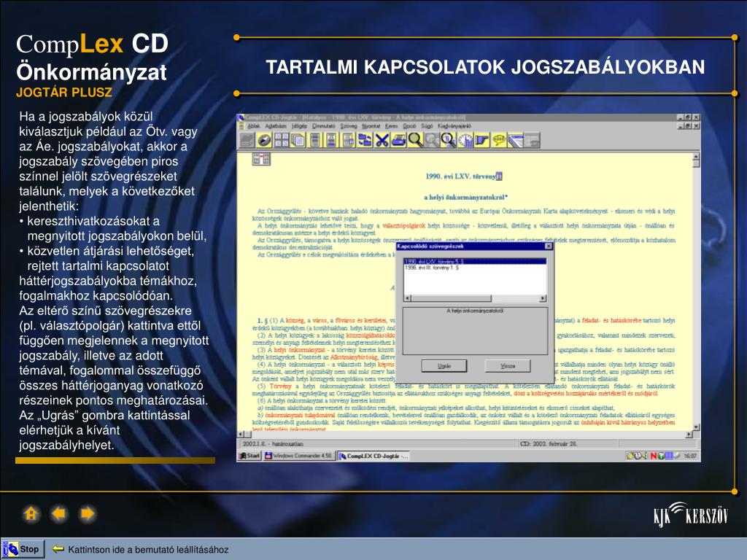747x560 pixels.
Task: Close the Kapcsolódó szövegrészek dialog
Action: pos(549,246)
